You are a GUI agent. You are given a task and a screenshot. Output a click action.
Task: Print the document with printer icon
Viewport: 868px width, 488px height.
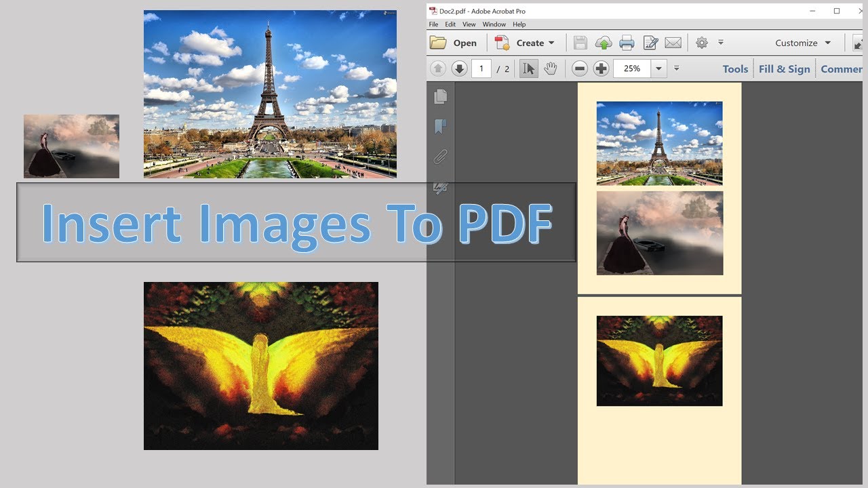(627, 43)
